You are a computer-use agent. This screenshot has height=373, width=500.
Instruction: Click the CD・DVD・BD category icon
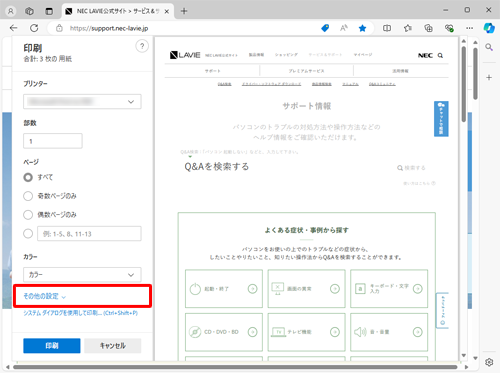click(195, 332)
